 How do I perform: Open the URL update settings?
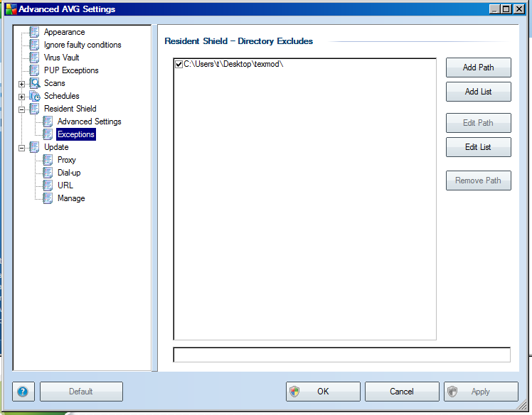pyautogui.click(x=65, y=185)
